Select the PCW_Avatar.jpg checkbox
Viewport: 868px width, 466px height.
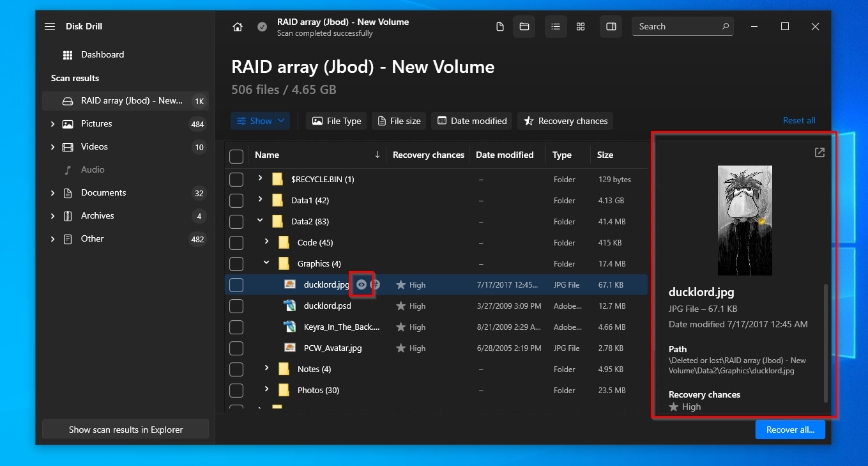[x=236, y=348]
